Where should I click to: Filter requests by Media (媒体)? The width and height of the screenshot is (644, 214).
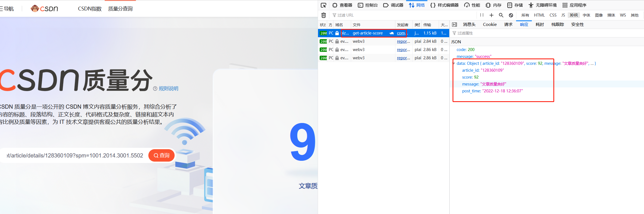[611, 15]
